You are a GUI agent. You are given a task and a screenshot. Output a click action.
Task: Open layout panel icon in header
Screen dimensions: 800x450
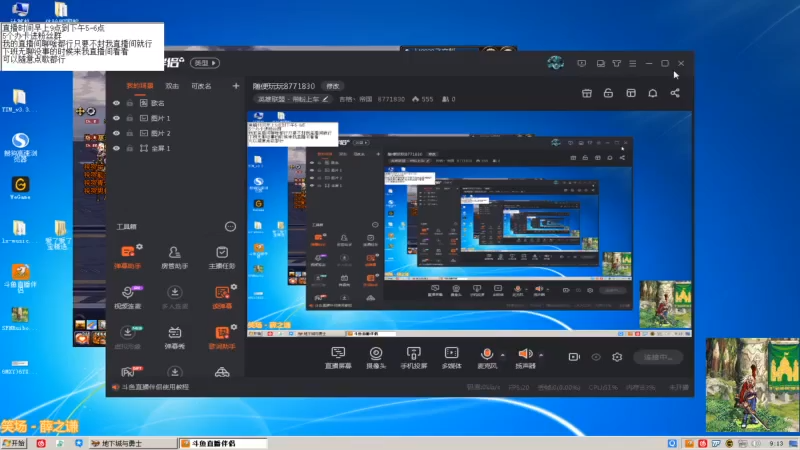631,93
